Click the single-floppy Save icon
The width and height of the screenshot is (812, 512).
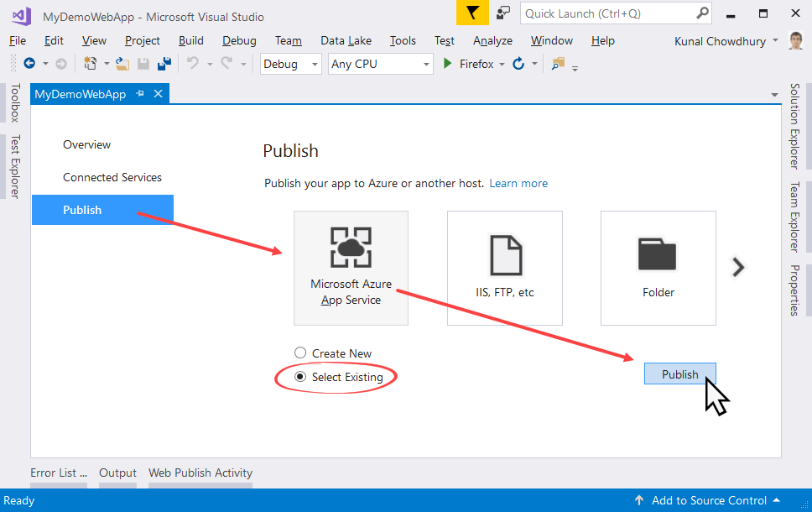coord(143,64)
